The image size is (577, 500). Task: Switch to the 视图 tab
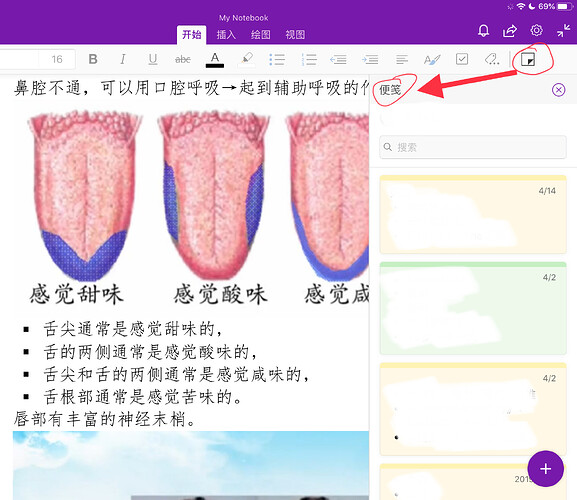295,35
